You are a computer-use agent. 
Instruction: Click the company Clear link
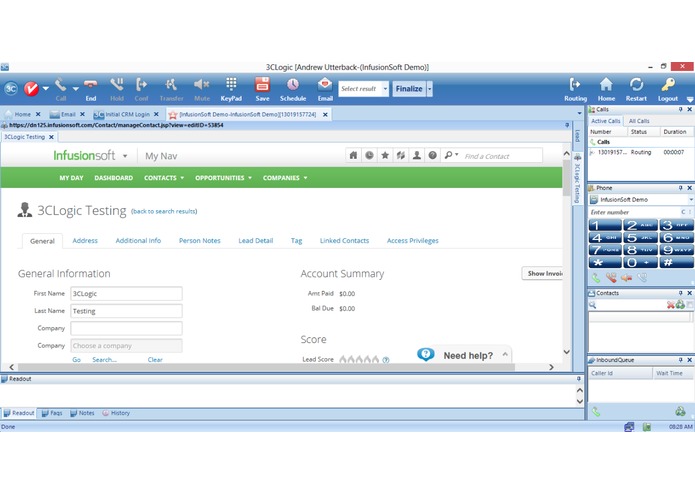click(x=155, y=360)
